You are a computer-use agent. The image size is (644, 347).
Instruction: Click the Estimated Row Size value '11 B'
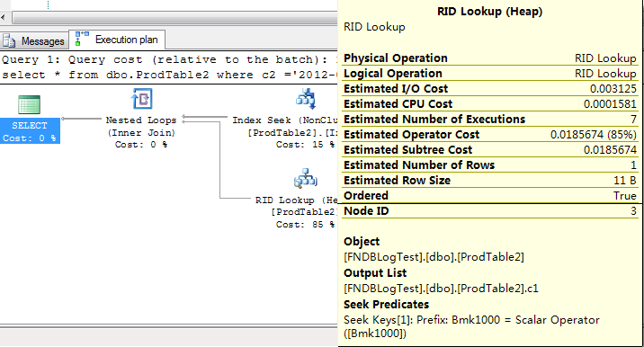[625, 181]
